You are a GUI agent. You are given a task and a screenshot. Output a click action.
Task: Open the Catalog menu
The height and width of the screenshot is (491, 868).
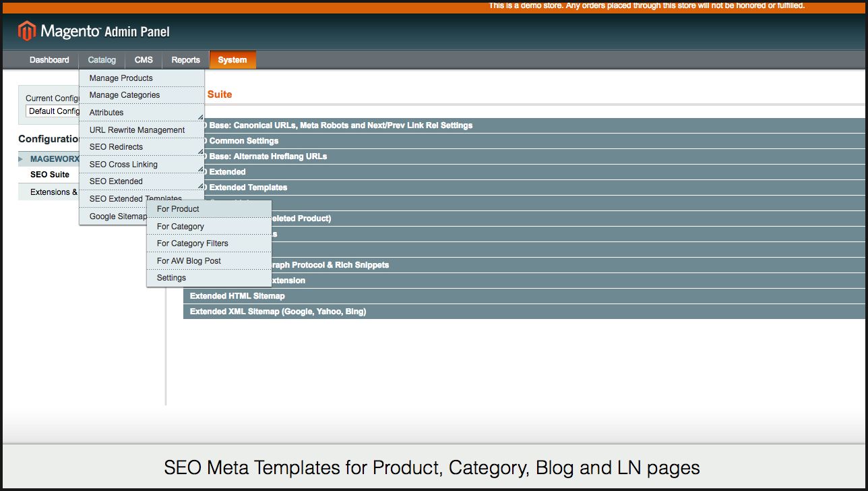click(x=102, y=60)
